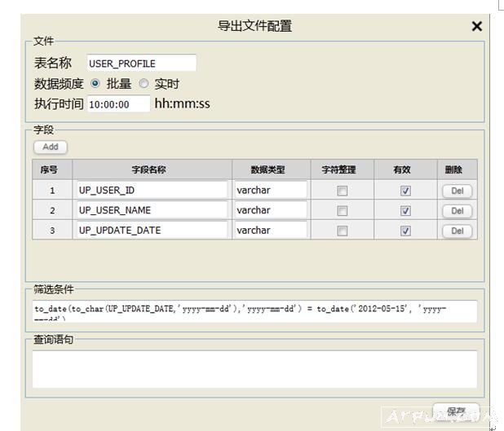This screenshot has height=431, width=504.
Task: Edit the UP_USER_NAME field name box
Action: pyautogui.click(x=152, y=210)
